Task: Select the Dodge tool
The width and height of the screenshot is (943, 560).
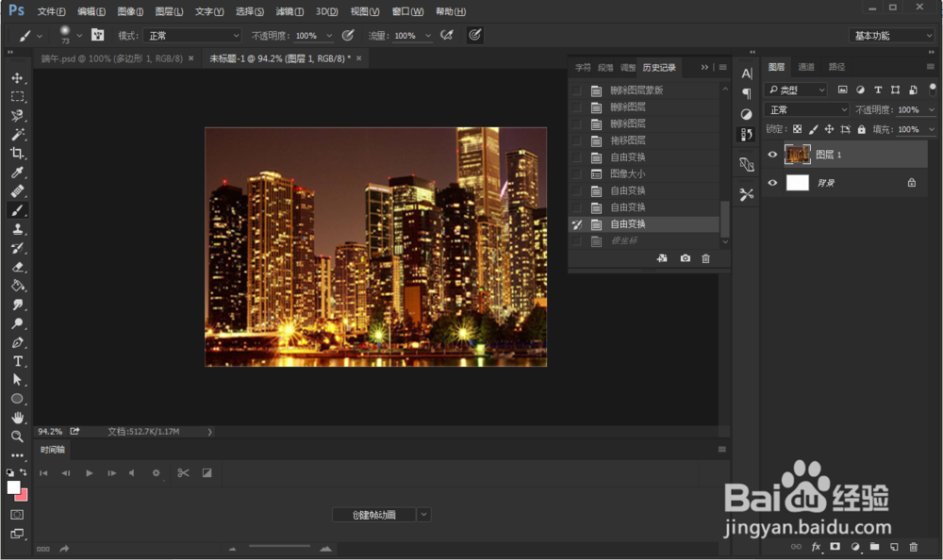Action: tap(17, 323)
